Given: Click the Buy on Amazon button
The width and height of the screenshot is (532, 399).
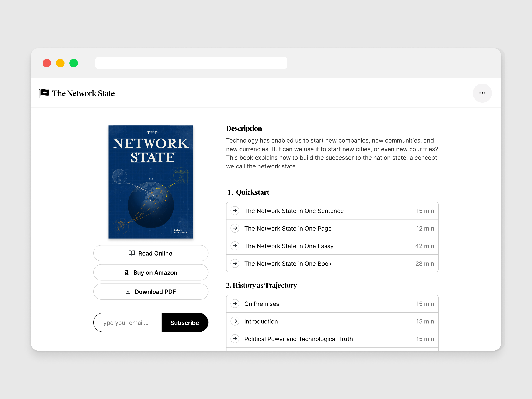Looking at the screenshot, I should pos(151,272).
